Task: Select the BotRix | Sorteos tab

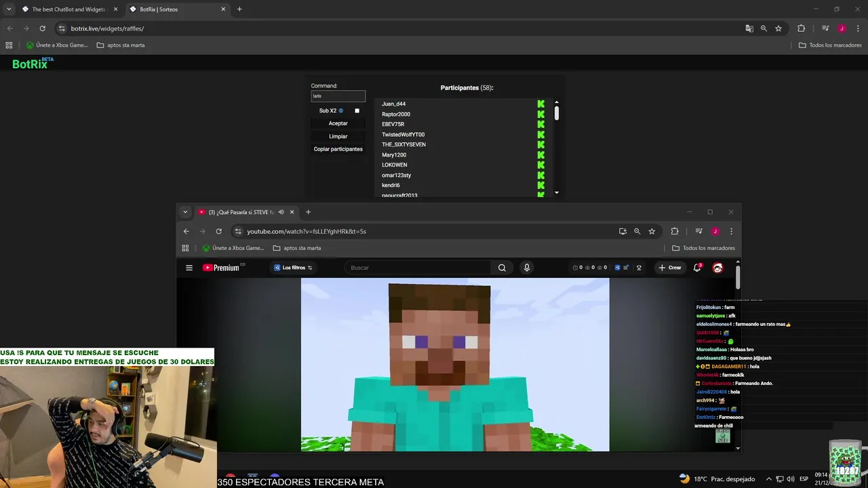Action: [176, 9]
